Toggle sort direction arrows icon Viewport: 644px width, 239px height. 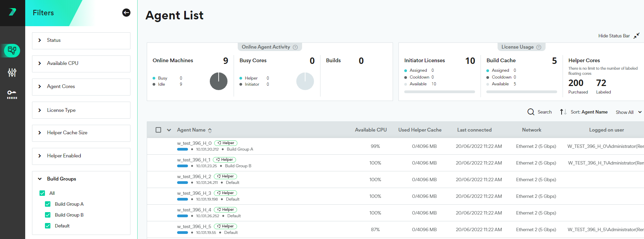[x=563, y=112]
